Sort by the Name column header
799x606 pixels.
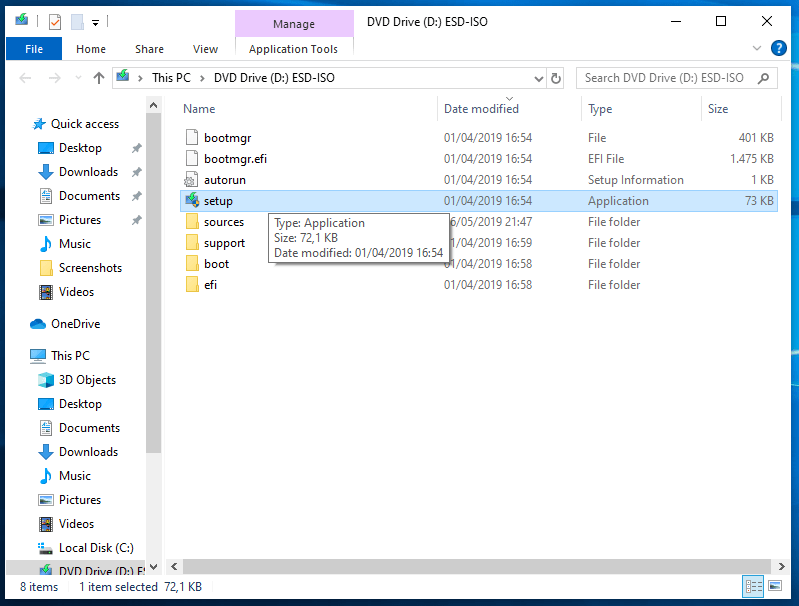point(199,109)
